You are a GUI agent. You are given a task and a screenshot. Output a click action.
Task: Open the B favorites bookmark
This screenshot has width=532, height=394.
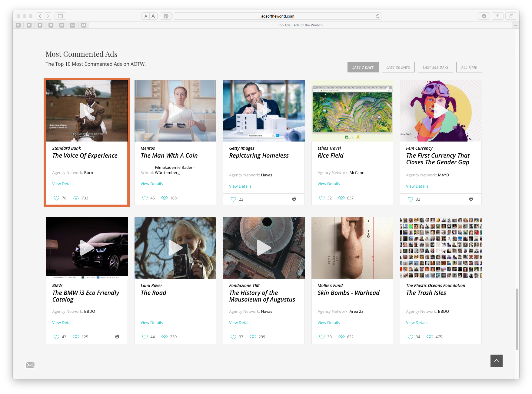pyautogui.click(x=29, y=25)
